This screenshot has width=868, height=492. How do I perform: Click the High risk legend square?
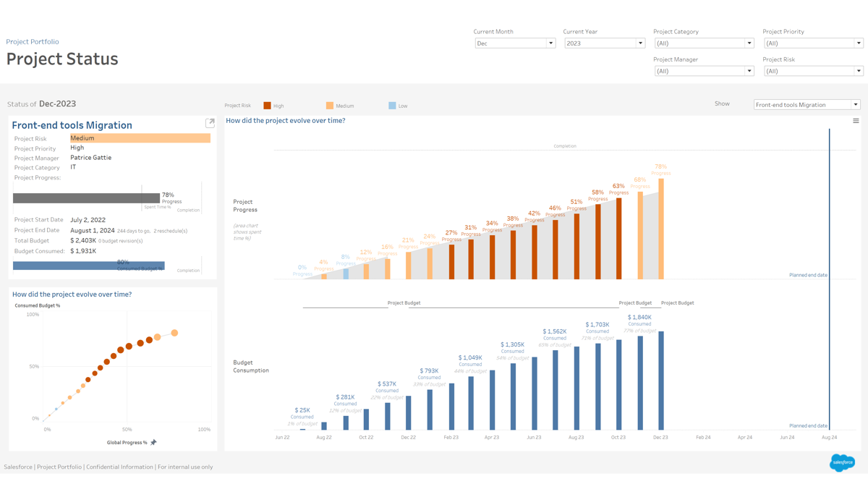tap(268, 106)
